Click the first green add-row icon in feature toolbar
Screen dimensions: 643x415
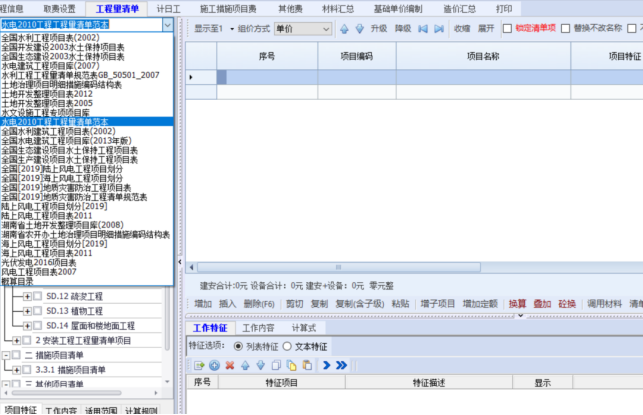[200, 365]
